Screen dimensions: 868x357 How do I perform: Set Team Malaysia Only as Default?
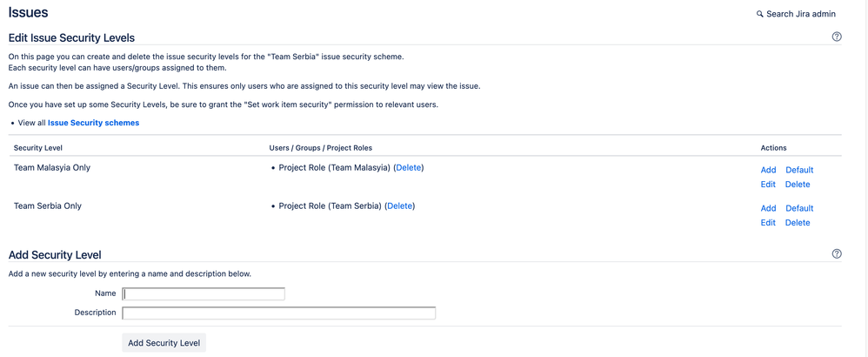click(799, 170)
